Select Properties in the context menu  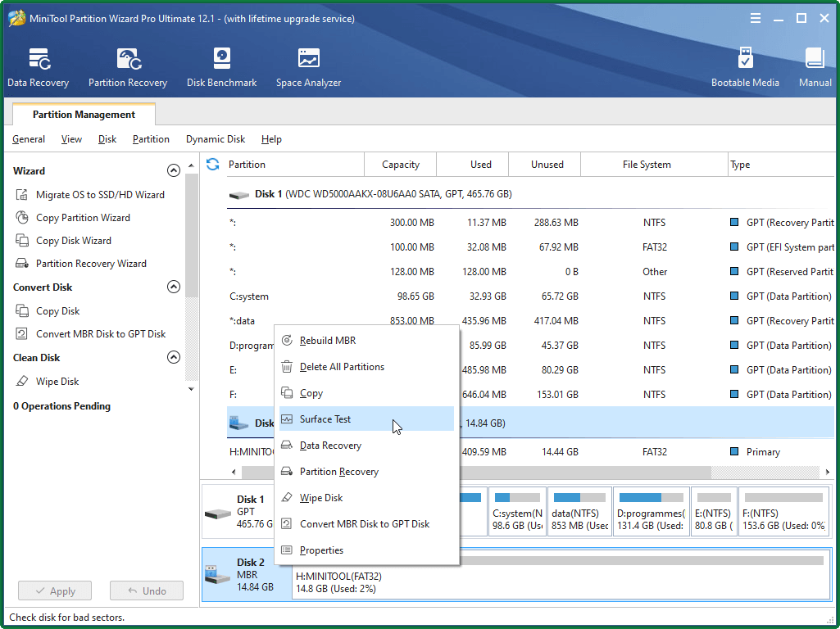tap(366, 550)
